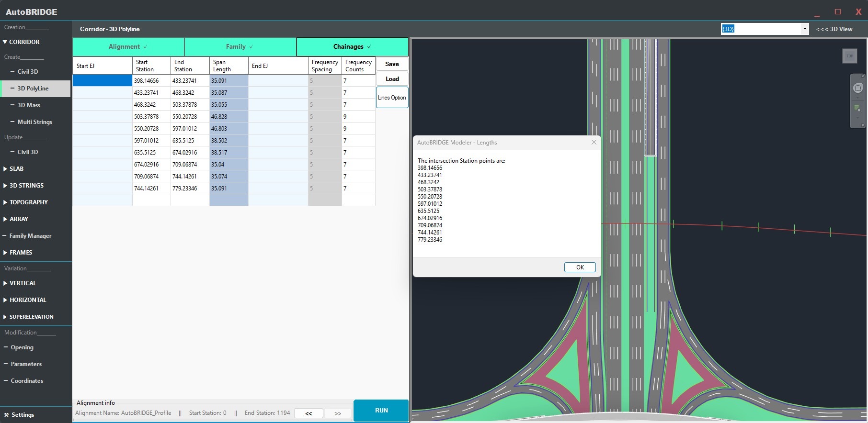Close the Lengths dialog with X
The width and height of the screenshot is (868, 423).
(594, 142)
